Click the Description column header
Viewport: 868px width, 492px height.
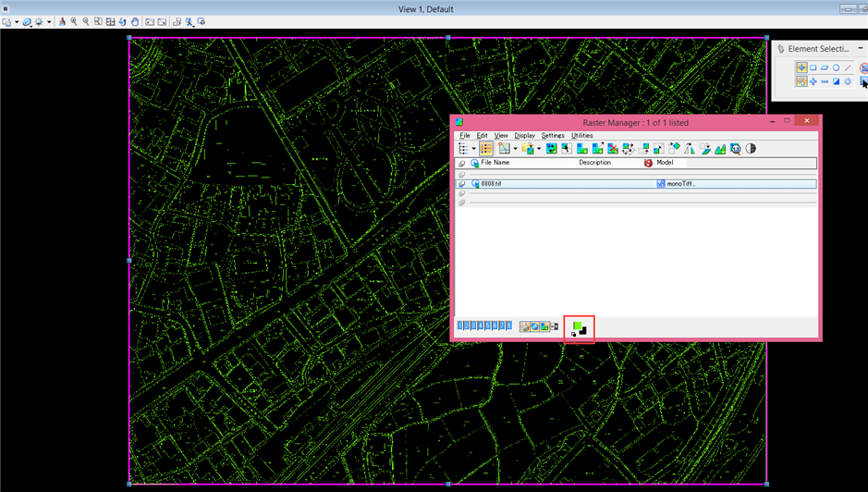594,163
